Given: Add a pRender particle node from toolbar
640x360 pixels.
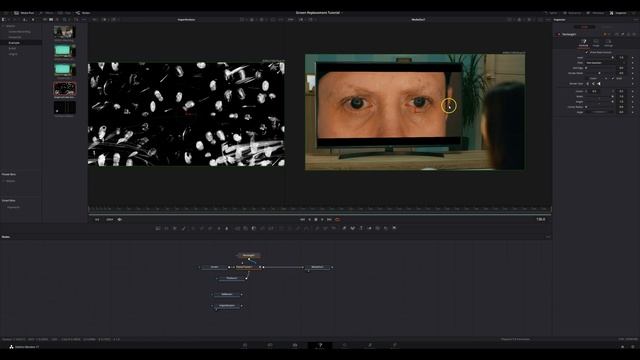Looking at the screenshot, I should (333, 228).
